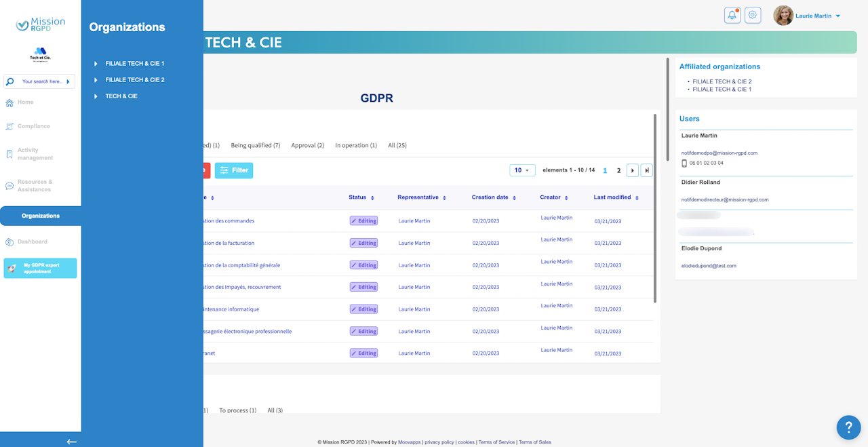
Task: Click the Mission RGPD logo
Action: point(41,24)
